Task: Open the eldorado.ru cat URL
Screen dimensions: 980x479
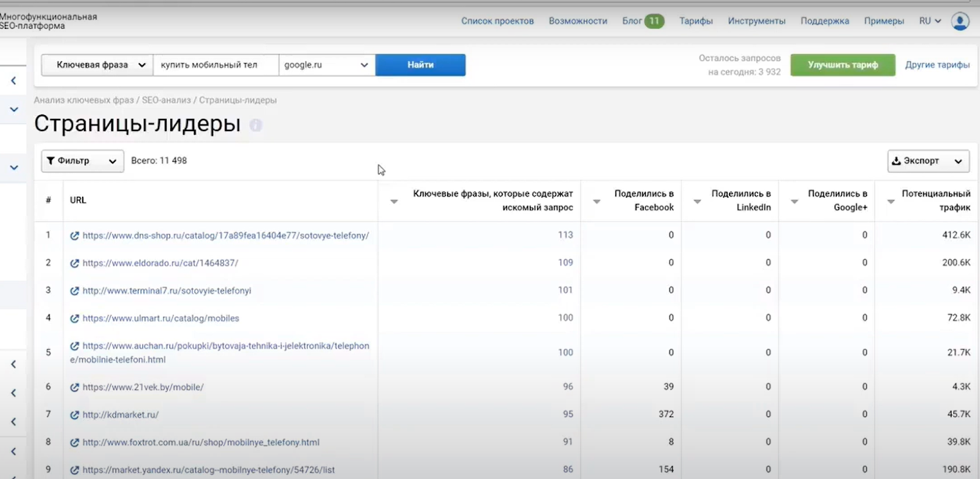Action: tap(160, 263)
